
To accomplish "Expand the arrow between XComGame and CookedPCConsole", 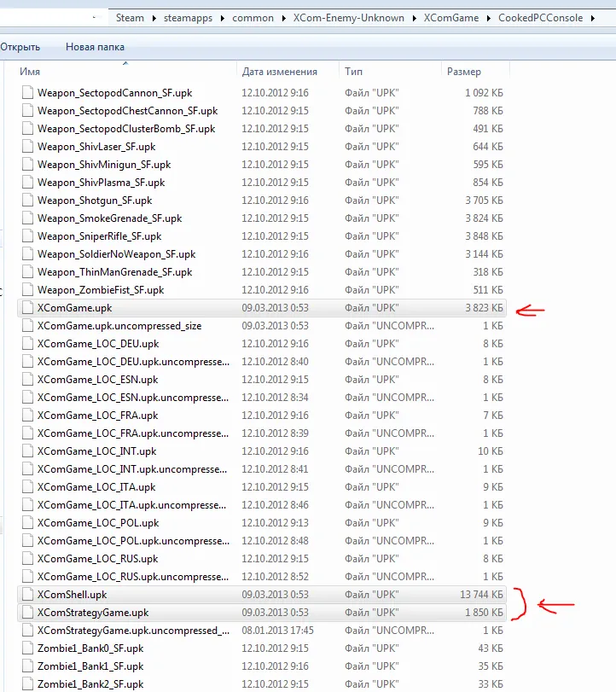I will [491, 18].
